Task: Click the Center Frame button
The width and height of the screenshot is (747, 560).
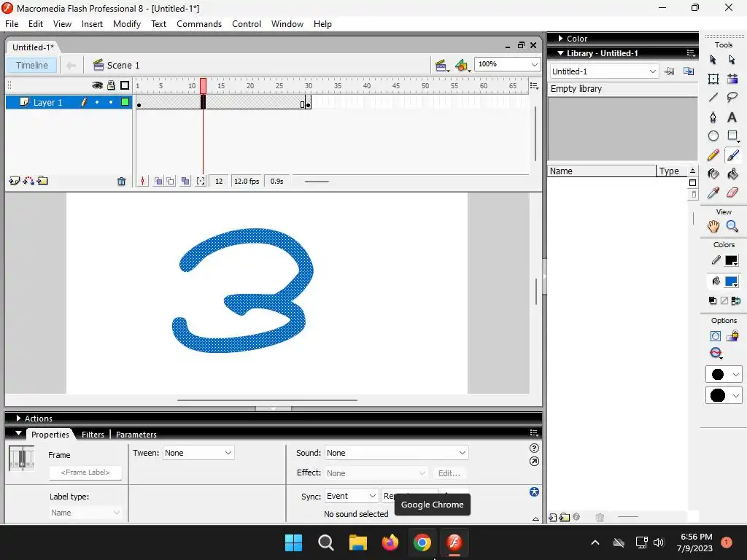Action: point(142,181)
